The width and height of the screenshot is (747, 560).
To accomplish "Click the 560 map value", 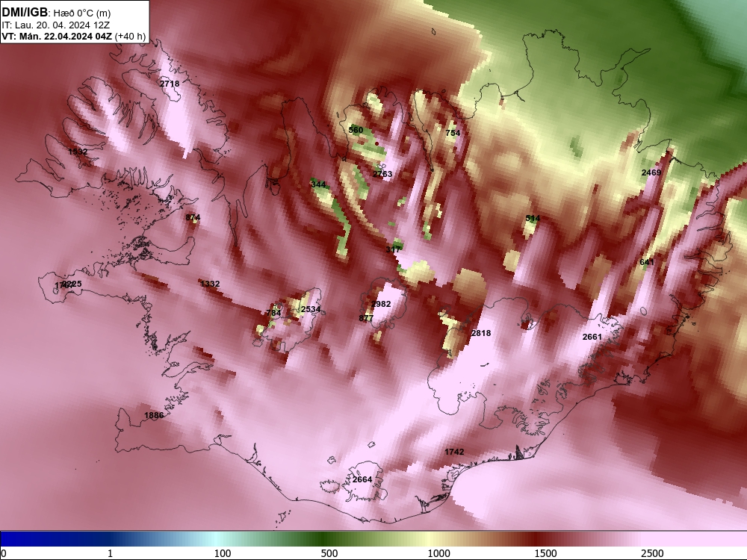I will pos(356,130).
